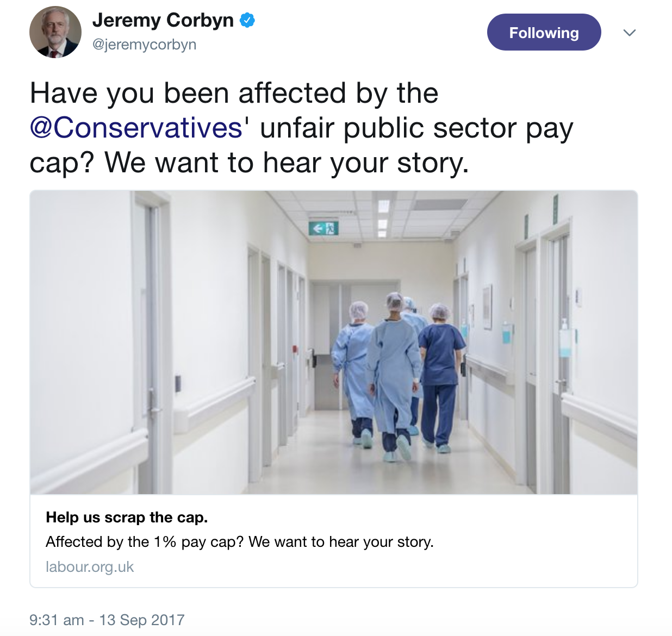Click the card description about 1% pay cap
This screenshot has width=672, height=636.
point(240,542)
